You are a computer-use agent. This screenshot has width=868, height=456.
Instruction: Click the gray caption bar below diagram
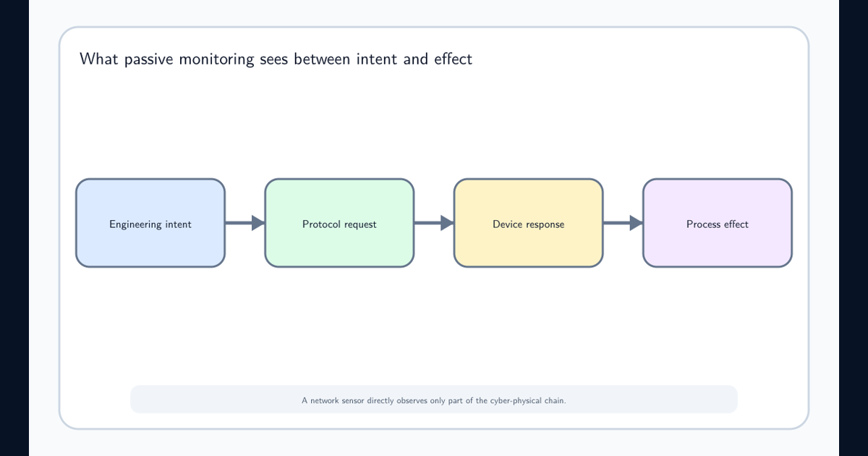coord(434,400)
